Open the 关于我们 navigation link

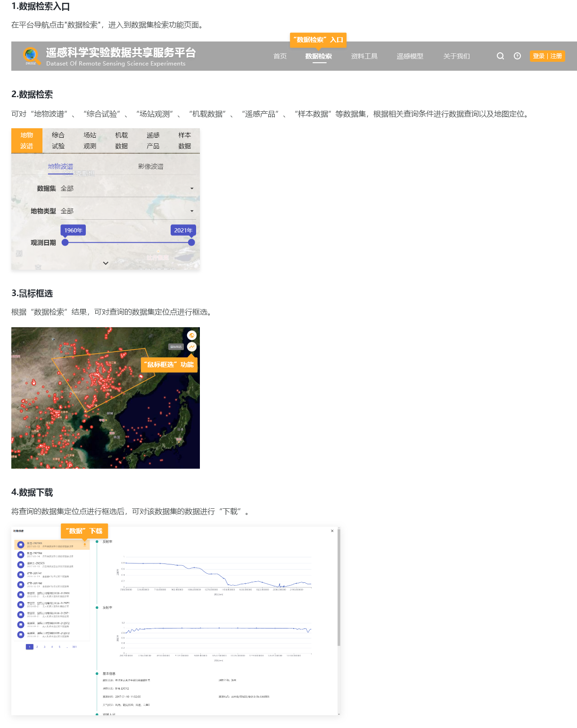pos(456,56)
